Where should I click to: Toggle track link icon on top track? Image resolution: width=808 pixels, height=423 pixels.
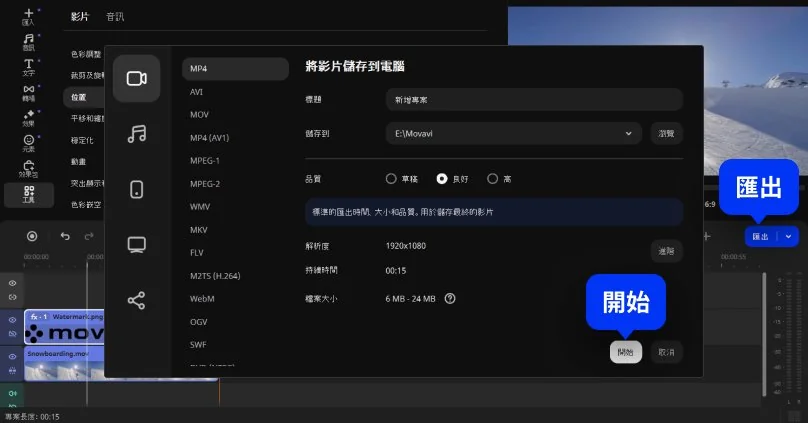pyautogui.click(x=12, y=297)
